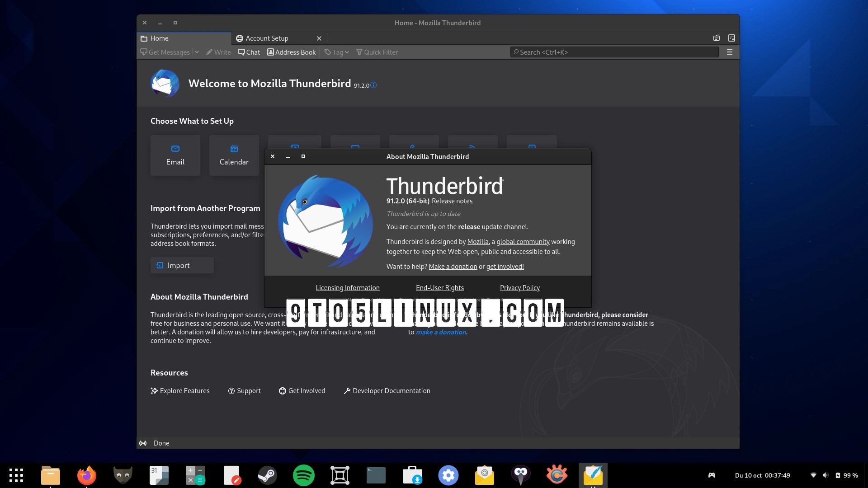The width and height of the screenshot is (868, 488).
Task: Open the Address Book
Action: pyautogui.click(x=291, y=52)
